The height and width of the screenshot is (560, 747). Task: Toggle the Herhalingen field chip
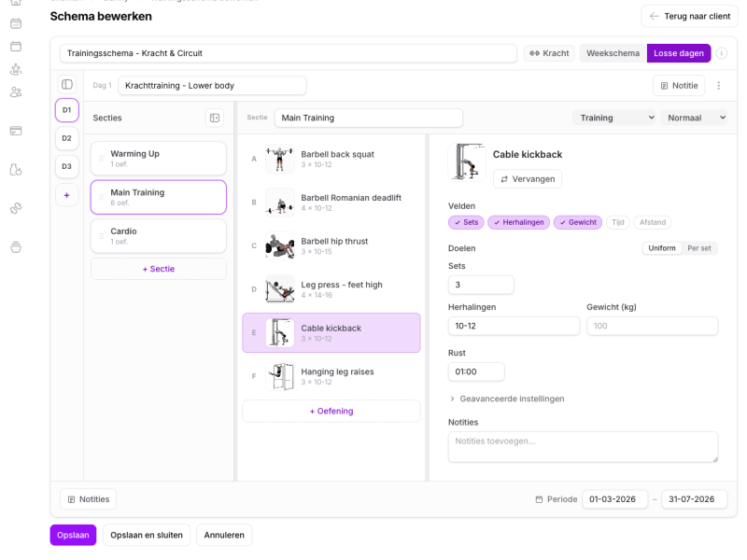pyautogui.click(x=519, y=222)
